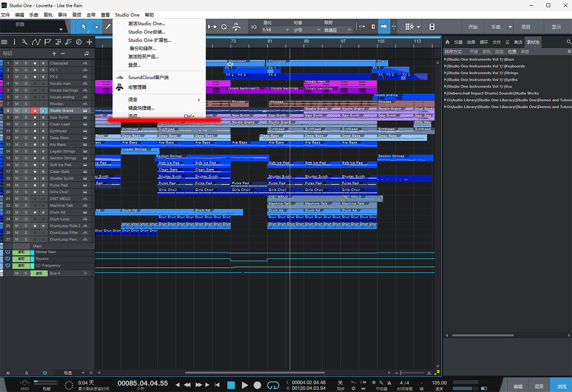Image resolution: width=572 pixels, height=392 pixels.
Task: Open the quantize 1/16 dropdown
Action: (x=276, y=30)
